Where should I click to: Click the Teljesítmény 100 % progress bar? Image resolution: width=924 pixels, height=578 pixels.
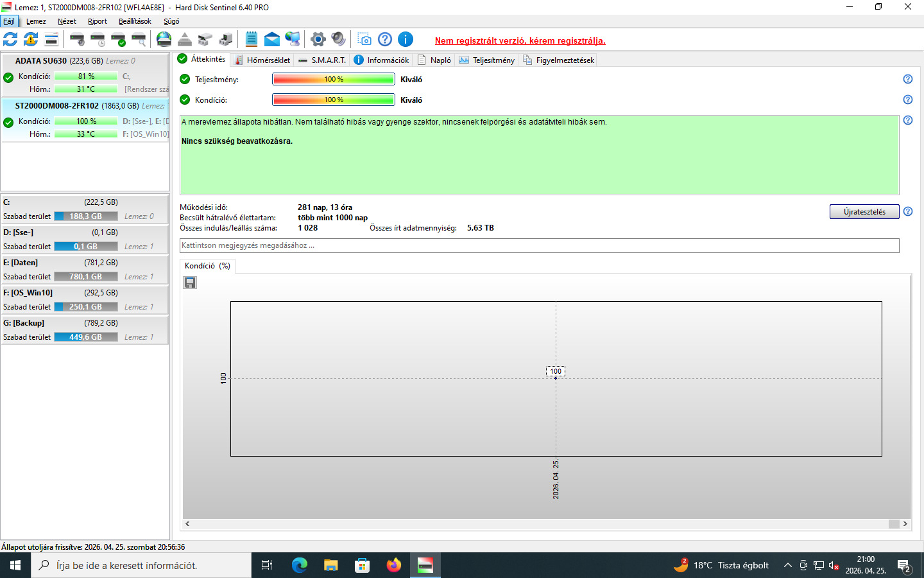point(334,79)
